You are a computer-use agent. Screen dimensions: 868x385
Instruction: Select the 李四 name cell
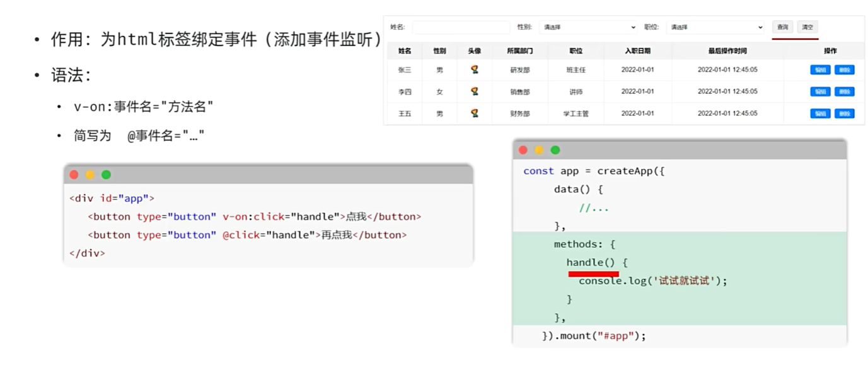click(x=405, y=92)
